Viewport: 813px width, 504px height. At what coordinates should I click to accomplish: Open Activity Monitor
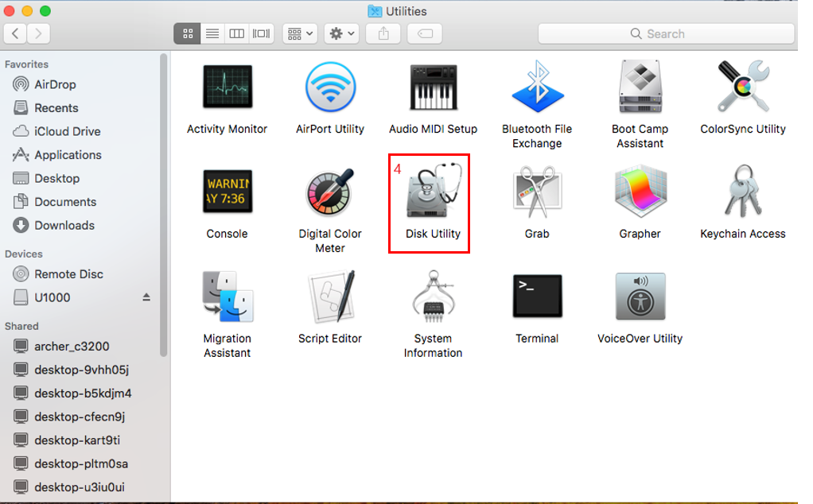227,89
